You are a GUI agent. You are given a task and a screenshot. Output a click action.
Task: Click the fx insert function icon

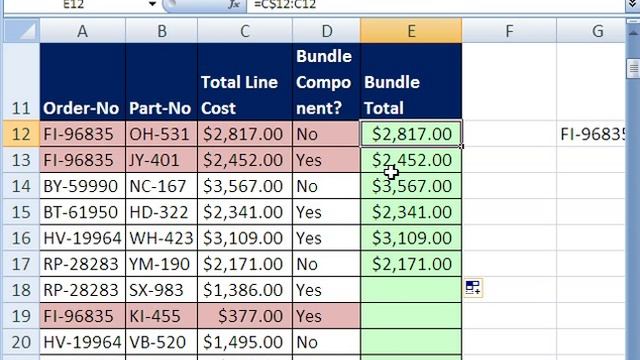click(x=234, y=4)
